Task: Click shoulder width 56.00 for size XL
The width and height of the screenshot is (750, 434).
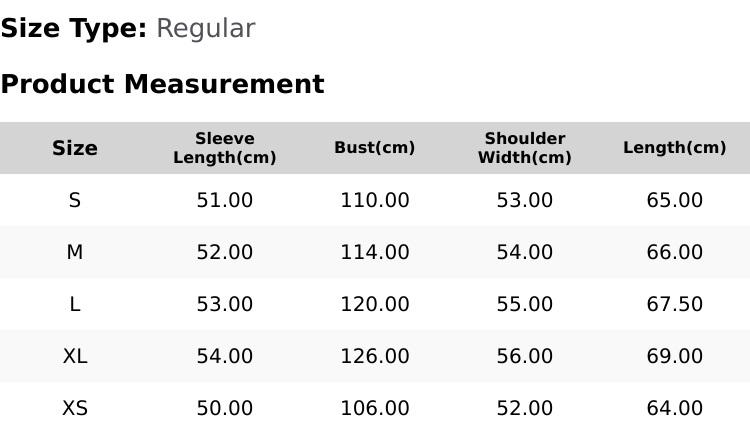Action: click(x=525, y=356)
